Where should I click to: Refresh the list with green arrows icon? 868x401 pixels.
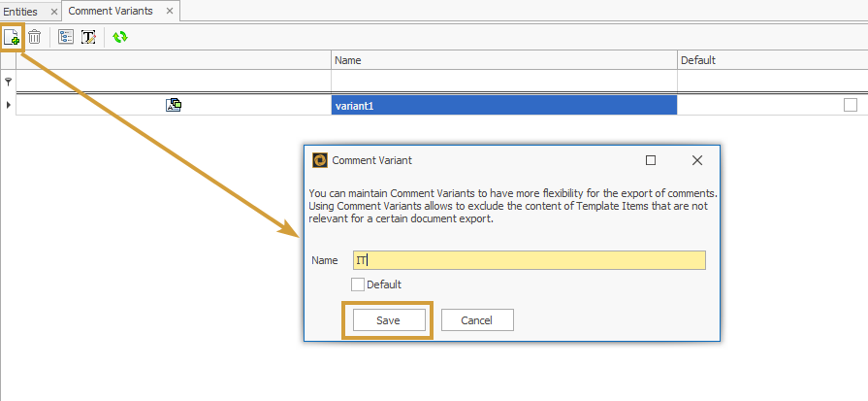click(120, 37)
